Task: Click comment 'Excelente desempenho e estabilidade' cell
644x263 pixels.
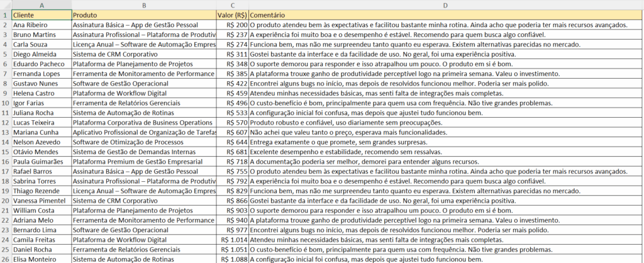Action: pyautogui.click(x=445, y=152)
